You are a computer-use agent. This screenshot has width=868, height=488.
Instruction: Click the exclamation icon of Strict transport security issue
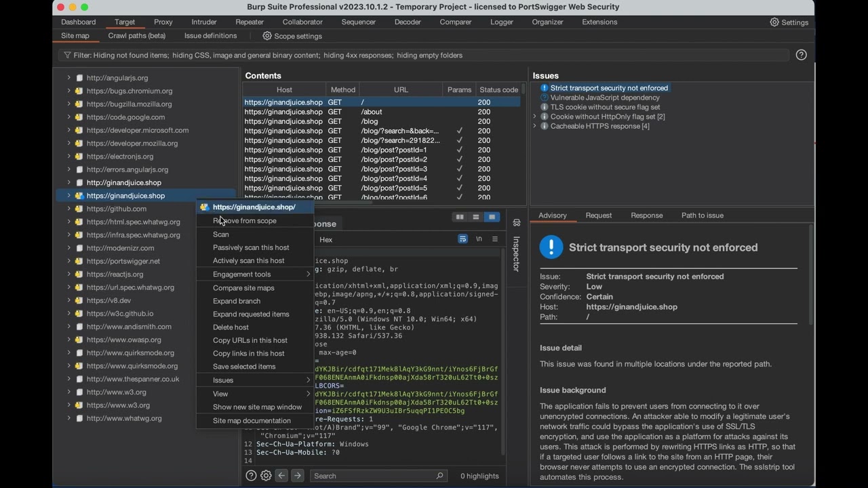point(544,88)
